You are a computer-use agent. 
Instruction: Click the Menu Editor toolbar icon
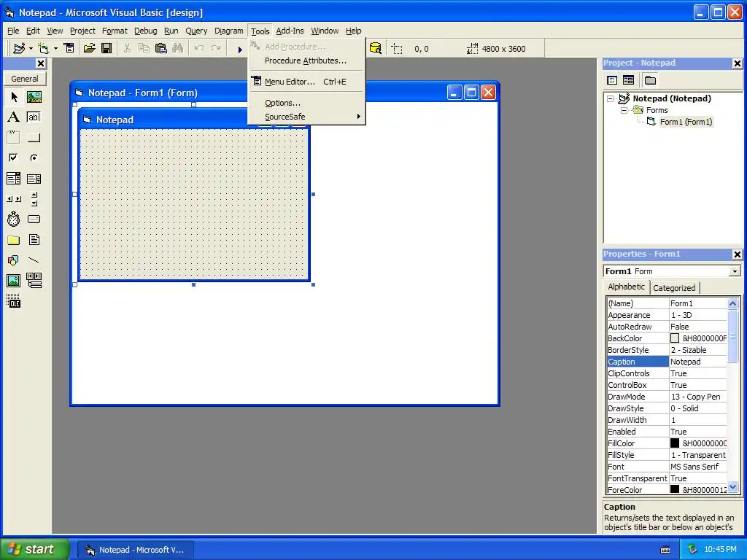coord(69,48)
